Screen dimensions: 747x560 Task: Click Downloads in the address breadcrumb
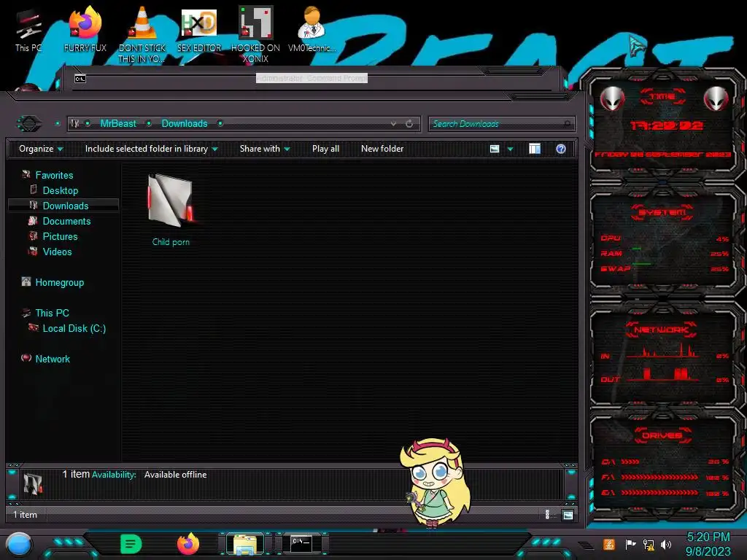[185, 124]
